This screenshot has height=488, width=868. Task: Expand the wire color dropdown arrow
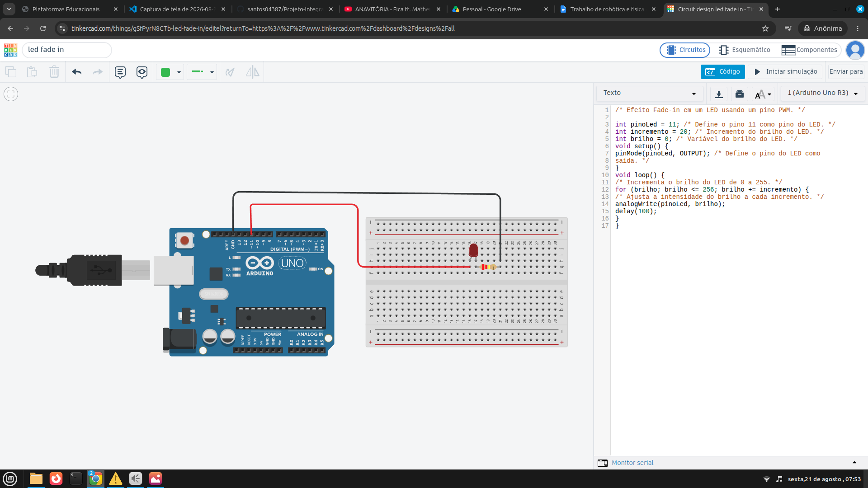point(179,72)
